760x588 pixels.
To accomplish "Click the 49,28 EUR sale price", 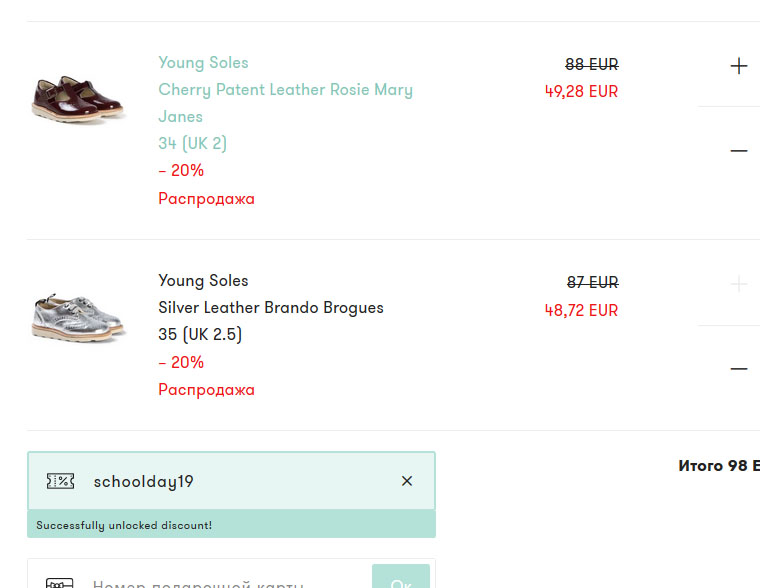I will click(x=581, y=92).
